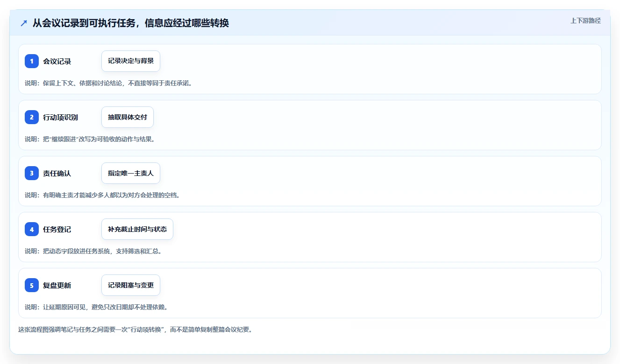Select the 任务登记 step title
620x364 pixels.
[x=57, y=230]
